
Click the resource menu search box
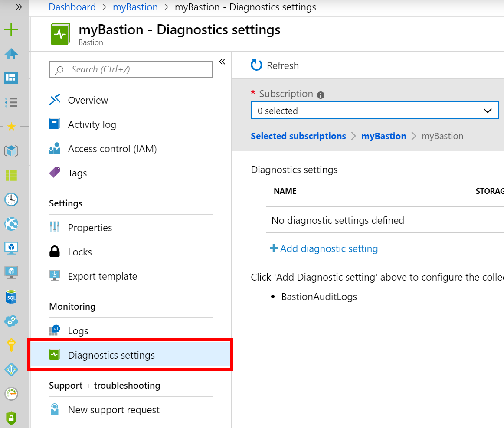(131, 69)
